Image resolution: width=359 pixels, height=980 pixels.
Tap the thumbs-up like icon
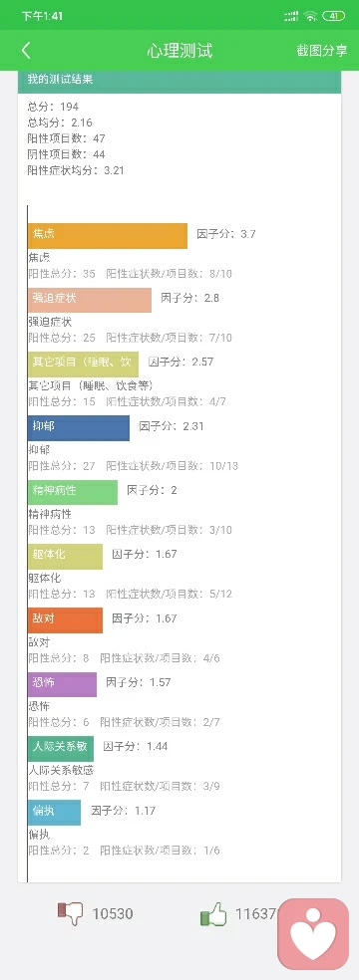click(213, 914)
